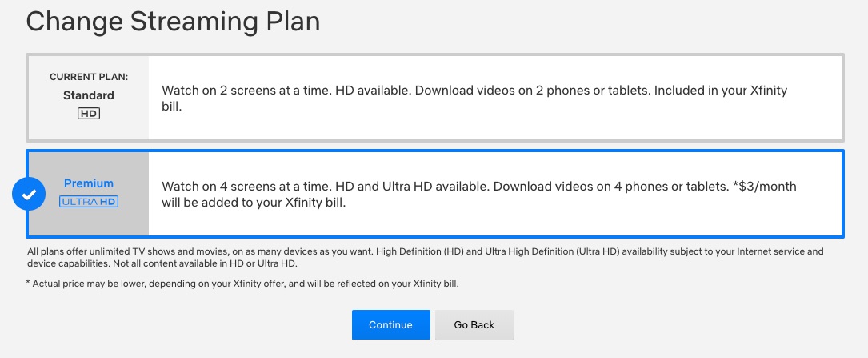Click the HD badge under Standard
The image size is (868, 358).
point(89,114)
